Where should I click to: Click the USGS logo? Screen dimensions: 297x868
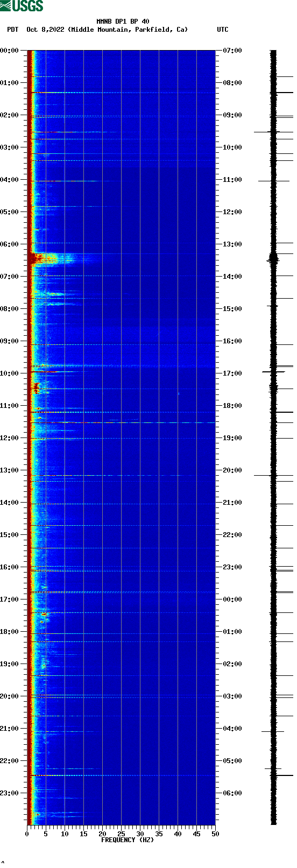[22, 6]
